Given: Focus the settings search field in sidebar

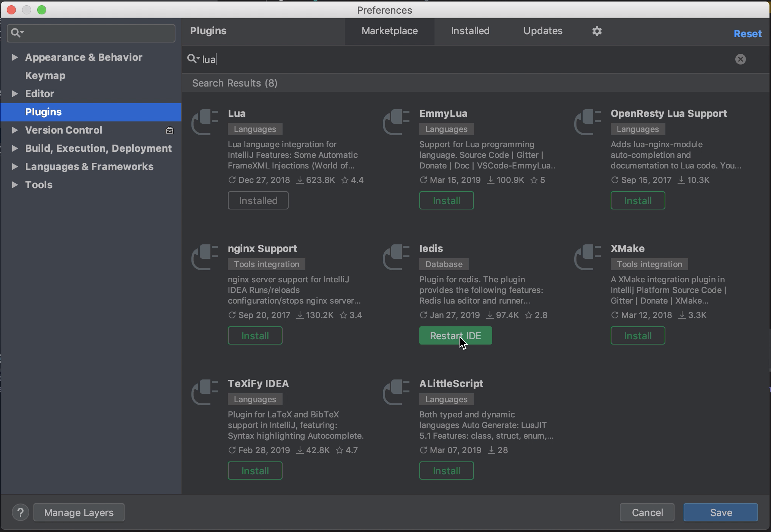Looking at the screenshot, I should tap(91, 33).
